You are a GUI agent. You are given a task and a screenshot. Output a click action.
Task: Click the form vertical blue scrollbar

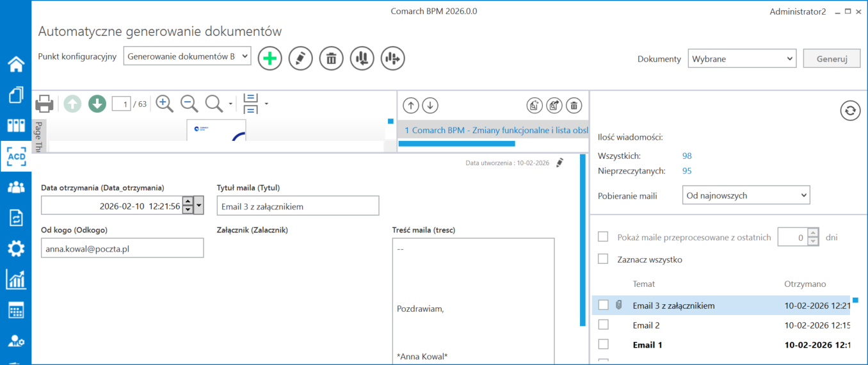point(582,240)
